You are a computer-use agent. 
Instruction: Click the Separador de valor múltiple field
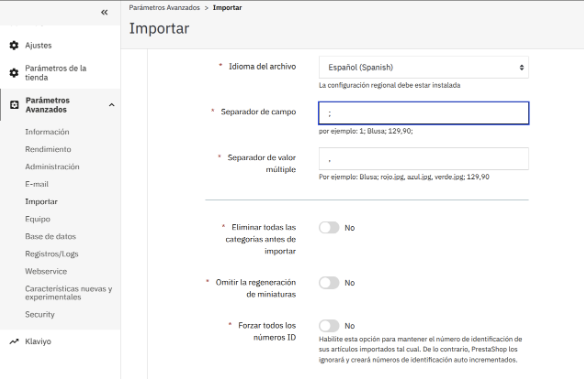(x=423, y=159)
